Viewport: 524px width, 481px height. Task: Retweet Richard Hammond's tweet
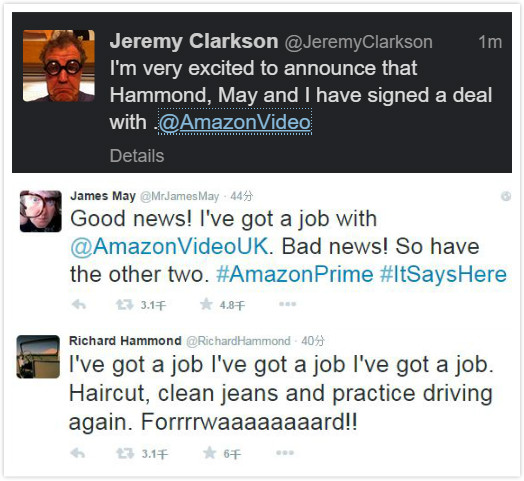pos(125,453)
